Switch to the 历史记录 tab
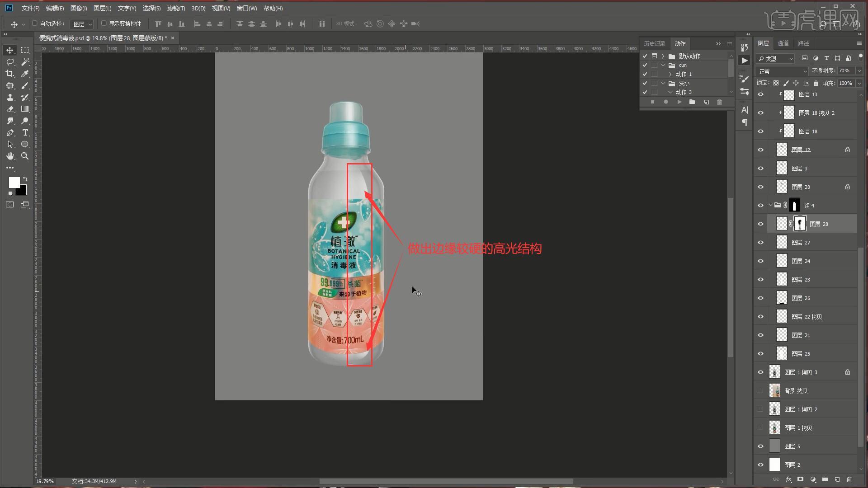Viewport: 868px width, 488px height. pos(654,43)
